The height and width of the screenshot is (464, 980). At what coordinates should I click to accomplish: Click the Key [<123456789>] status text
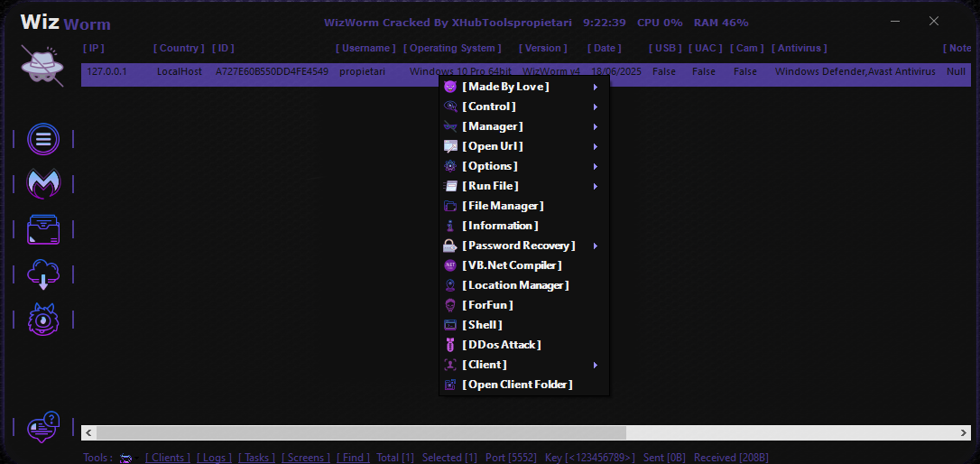coord(590,458)
